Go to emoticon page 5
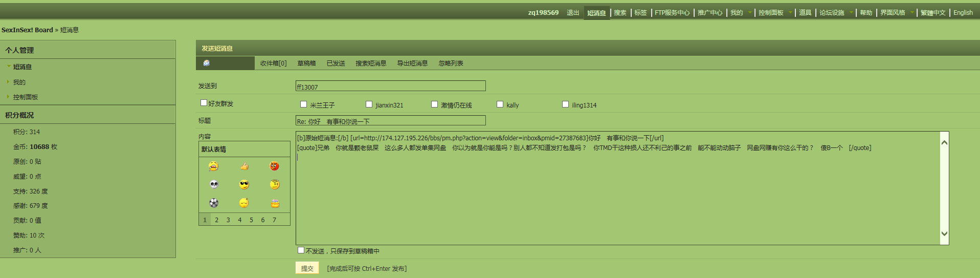 (x=251, y=220)
